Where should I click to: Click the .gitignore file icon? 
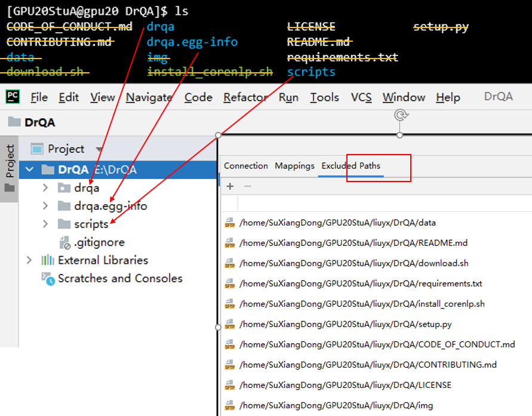64,242
